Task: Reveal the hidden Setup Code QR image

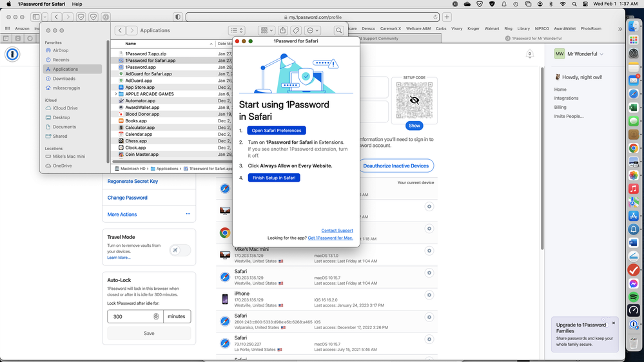Action: (x=415, y=100)
